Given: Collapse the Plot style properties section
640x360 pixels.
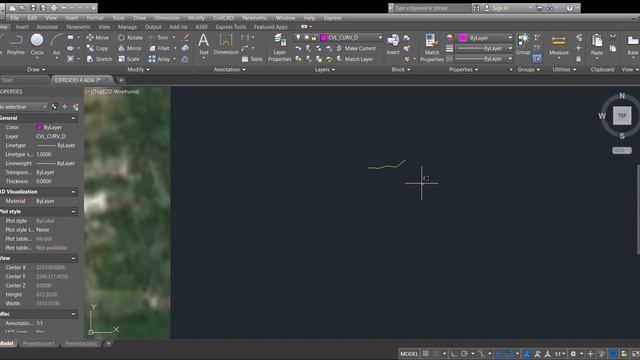Looking at the screenshot, I should [x=73, y=211].
